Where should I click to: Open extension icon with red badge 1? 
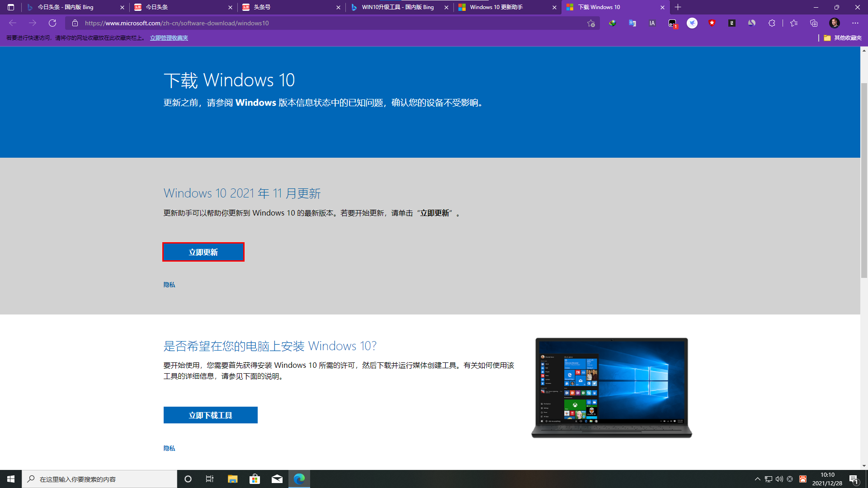673,23
